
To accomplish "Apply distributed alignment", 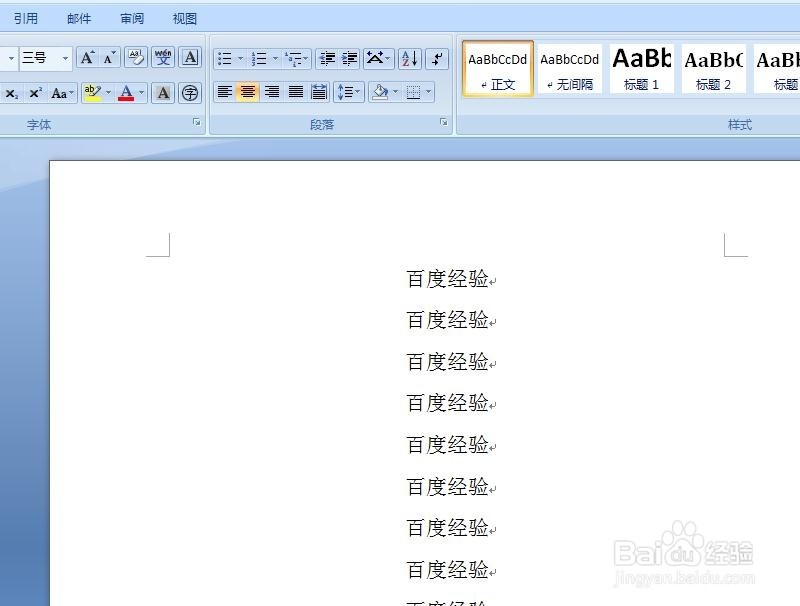I will [x=319, y=92].
